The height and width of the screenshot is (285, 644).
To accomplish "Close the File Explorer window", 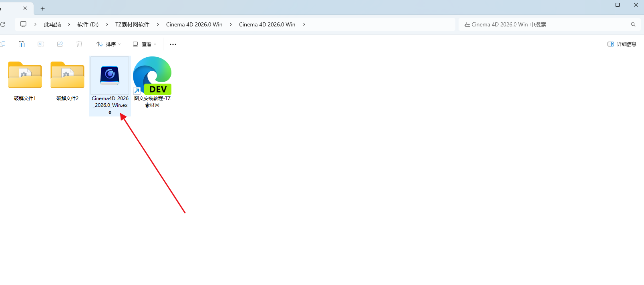I will 636,5.
